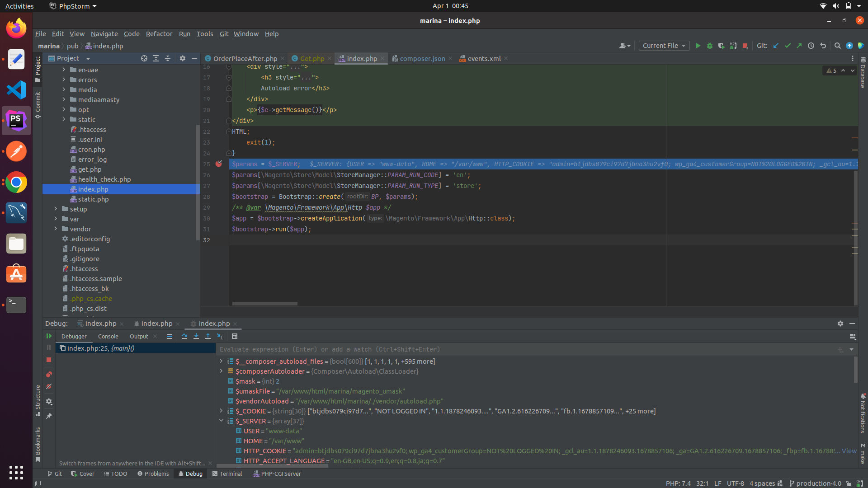
Task: Open the Terminal tool window
Action: pyautogui.click(x=227, y=474)
